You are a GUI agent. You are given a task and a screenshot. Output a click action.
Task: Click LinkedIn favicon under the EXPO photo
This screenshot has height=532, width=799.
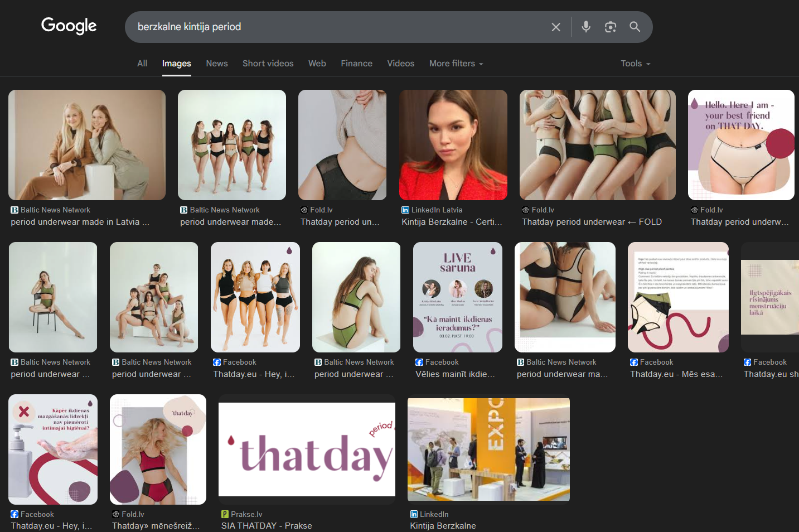tap(414, 515)
